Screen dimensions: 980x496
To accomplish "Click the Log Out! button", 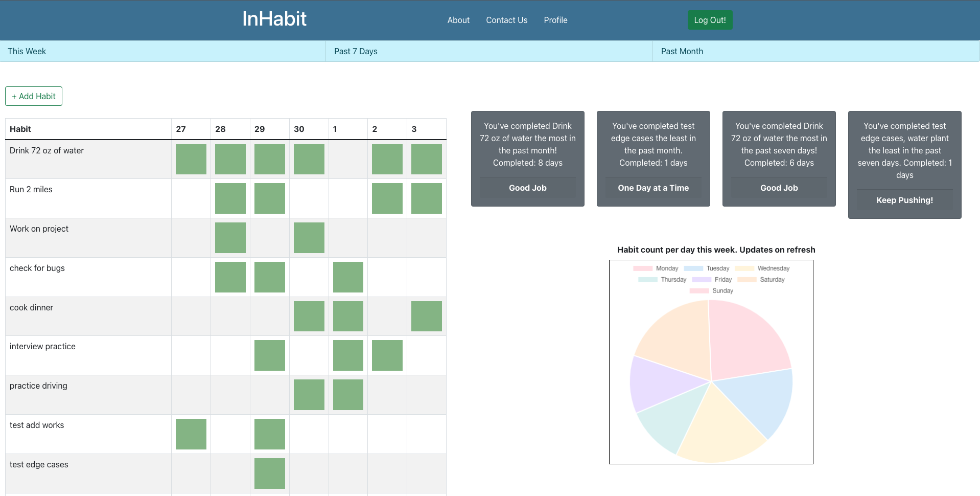I will click(709, 20).
